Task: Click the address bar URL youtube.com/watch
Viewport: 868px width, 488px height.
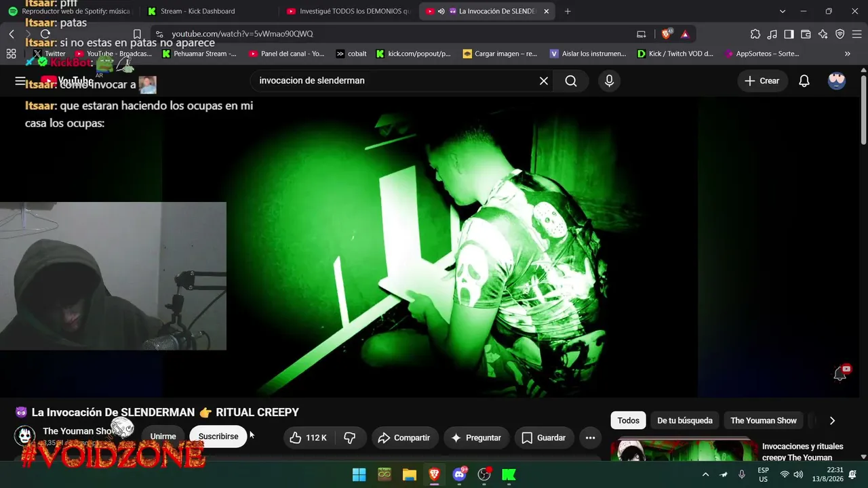Action: (x=242, y=34)
